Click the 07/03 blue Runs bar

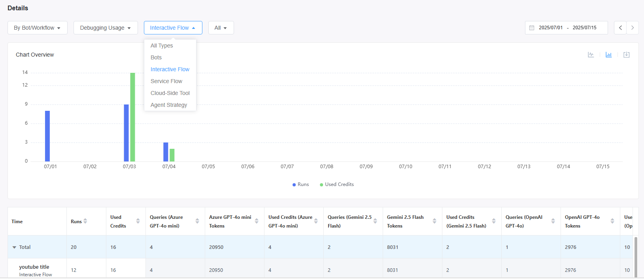coord(126,133)
